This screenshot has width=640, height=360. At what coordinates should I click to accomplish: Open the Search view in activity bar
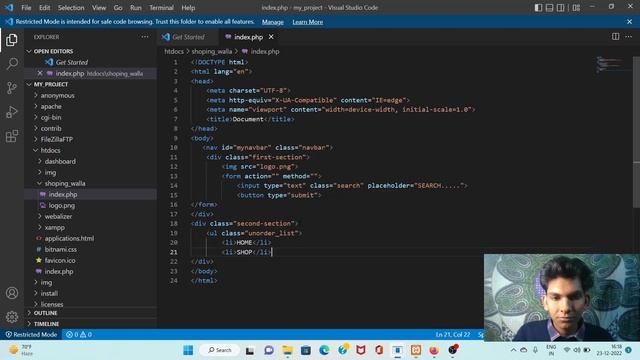pos(12,64)
